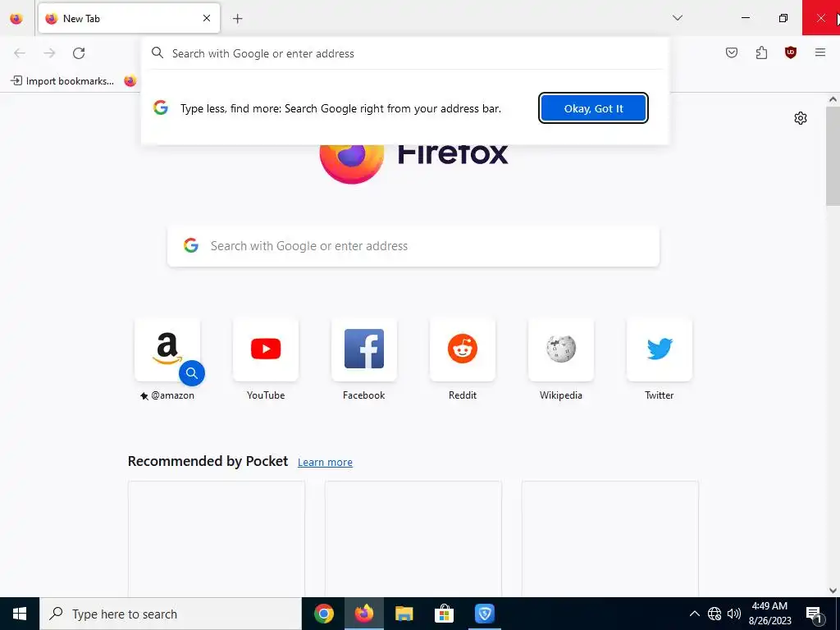Open a new tab with plus button
This screenshot has width=840, height=630.
(237, 18)
